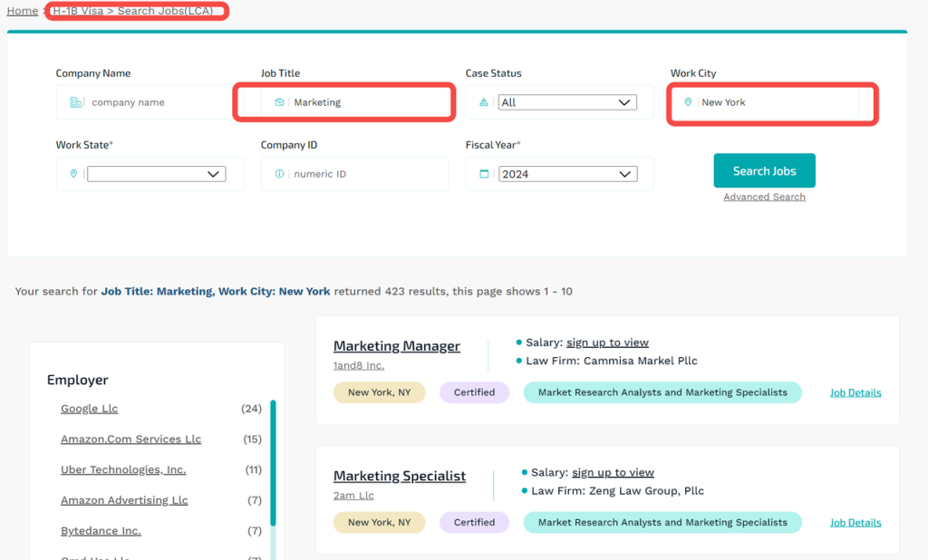This screenshot has width=928, height=560.
Task: Filter by employer Uber Technologies, Inc.
Action: [123, 469]
